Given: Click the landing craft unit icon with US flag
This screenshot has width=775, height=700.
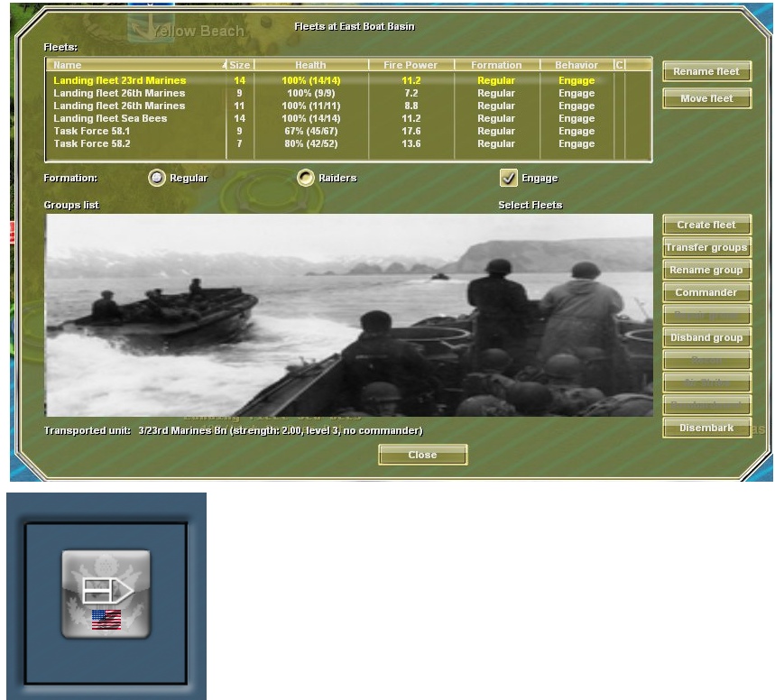Looking at the screenshot, I should click(106, 594).
